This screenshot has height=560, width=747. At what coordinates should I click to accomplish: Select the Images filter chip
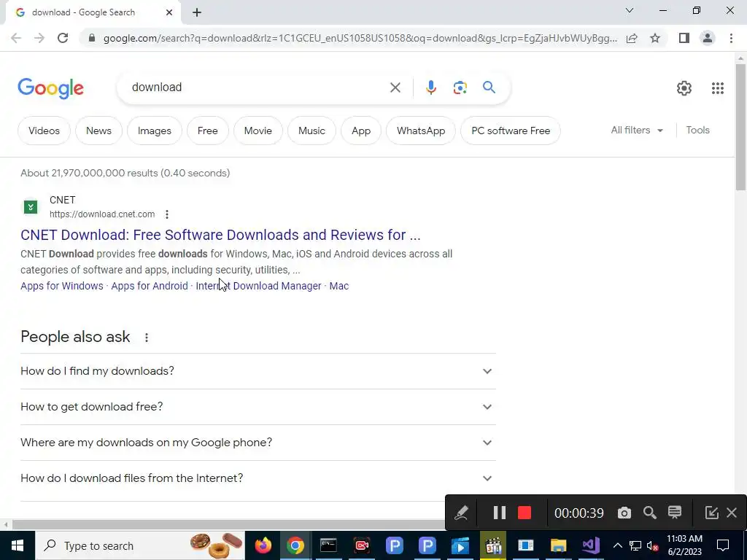coord(155,131)
